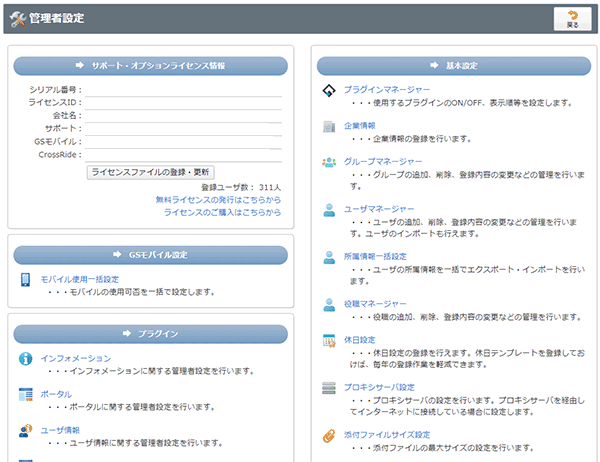Screen dimensions: 600x462
Task: Click the GSモバイル設定 section header
Action: tap(151, 255)
